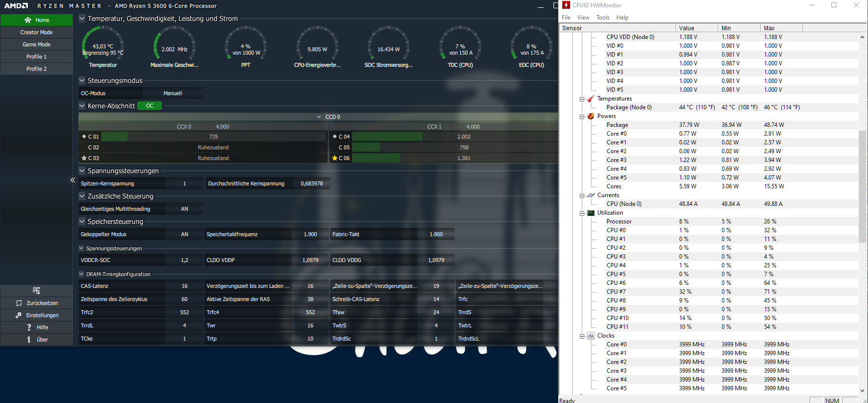Collapse the DRAM-Timingkonfiguration section
This screenshot has height=403, width=868.
tap(81, 274)
